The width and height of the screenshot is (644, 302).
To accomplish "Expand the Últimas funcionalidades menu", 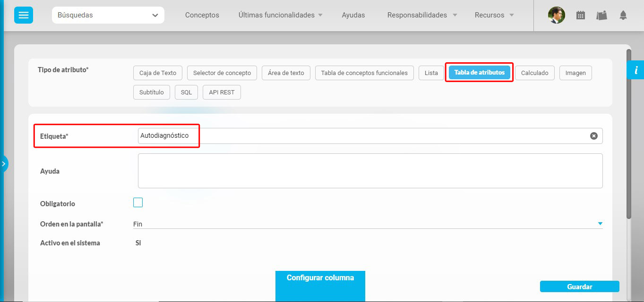I will [x=281, y=15].
